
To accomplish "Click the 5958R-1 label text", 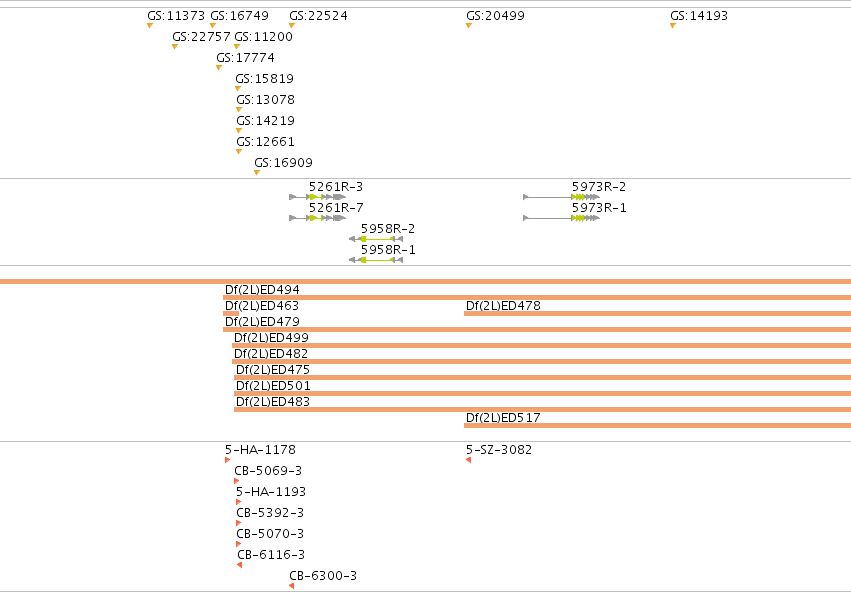I will tap(388, 250).
